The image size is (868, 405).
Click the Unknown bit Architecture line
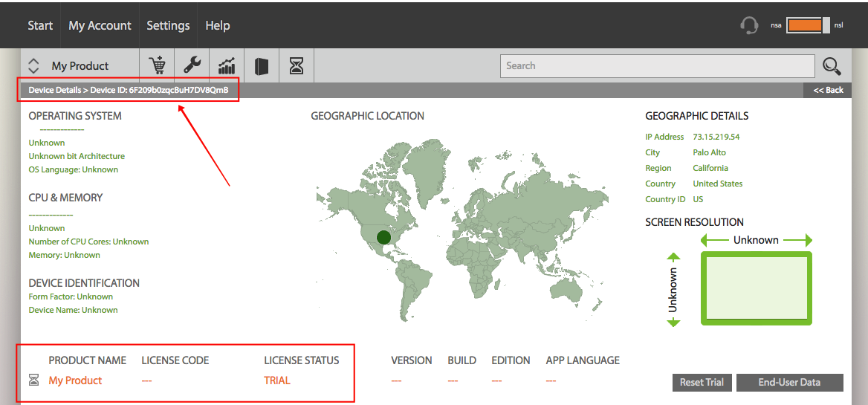tap(77, 157)
